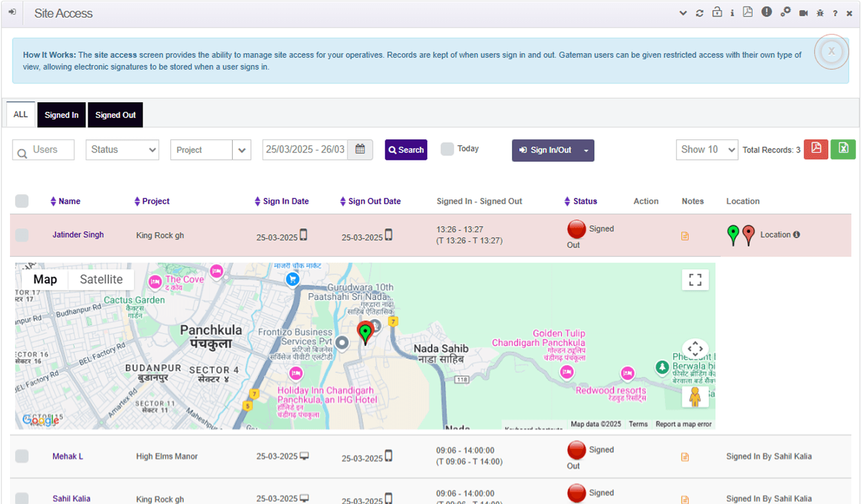Switch to the Satellite map view
Viewport: 862px width, 504px height.
(x=101, y=279)
